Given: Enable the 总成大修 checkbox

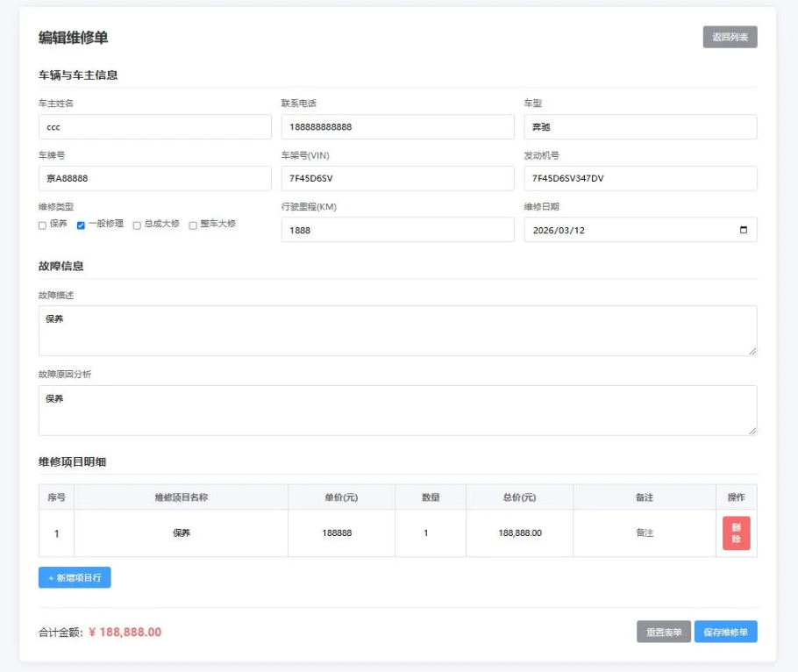Looking at the screenshot, I should [x=137, y=225].
